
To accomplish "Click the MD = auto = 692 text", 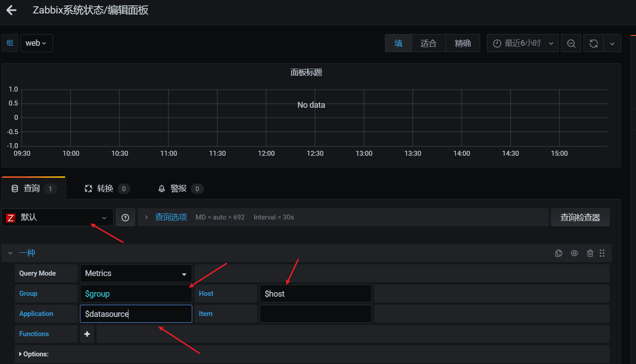I will coord(220,217).
